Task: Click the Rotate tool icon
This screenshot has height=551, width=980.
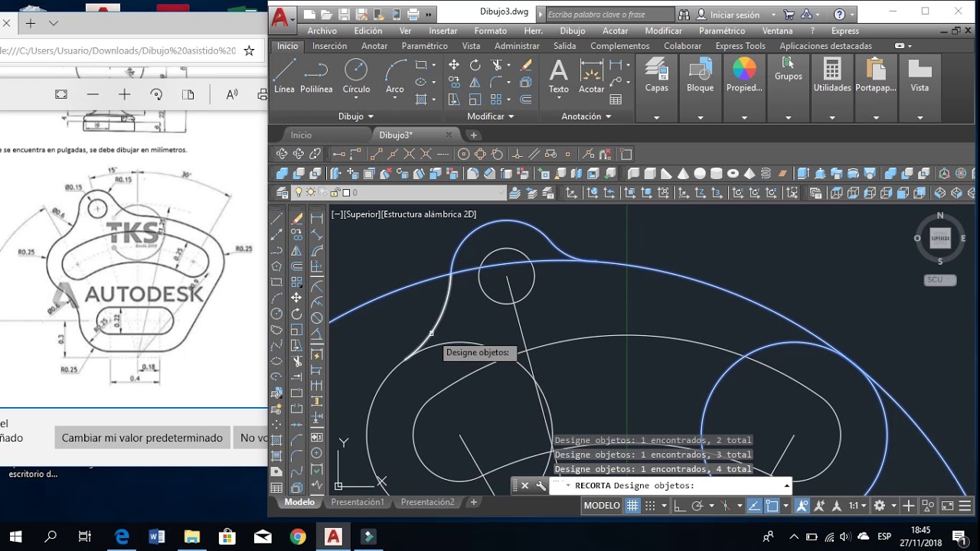Action: tap(475, 65)
